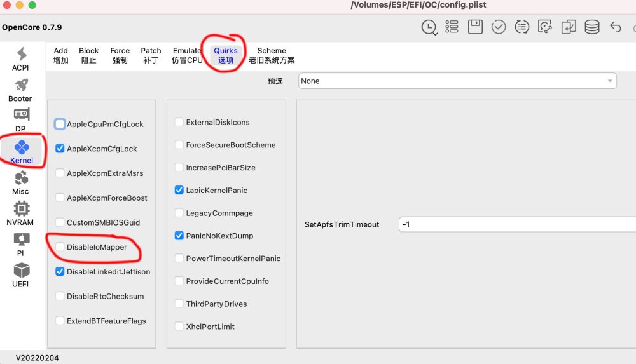
Task: Maximize the window with green button
Action: coord(32,5)
